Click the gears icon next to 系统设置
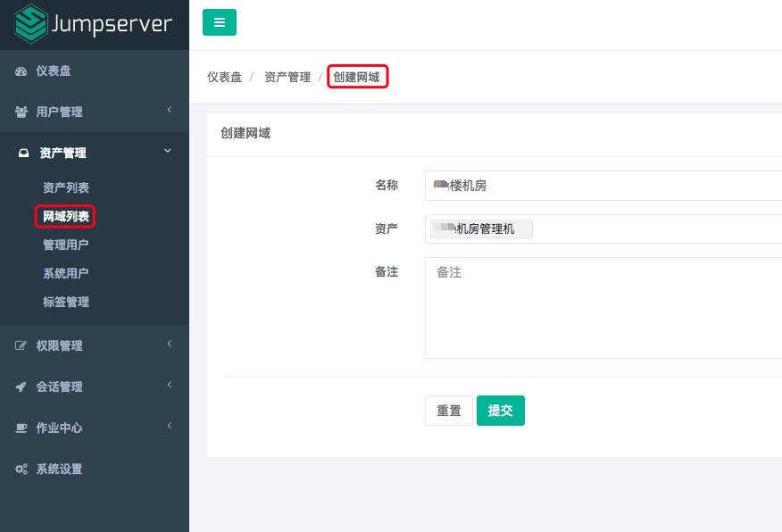The image size is (782, 532). tap(21, 469)
